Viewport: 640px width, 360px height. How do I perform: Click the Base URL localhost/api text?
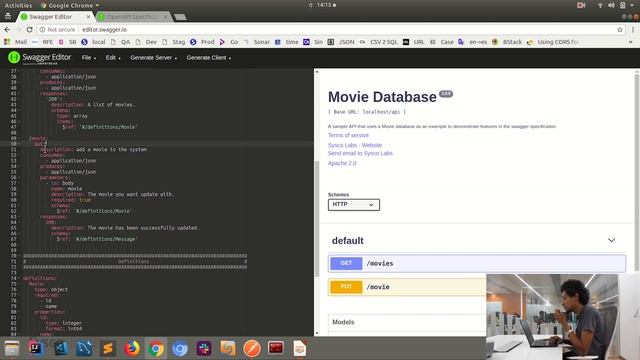[x=367, y=112]
